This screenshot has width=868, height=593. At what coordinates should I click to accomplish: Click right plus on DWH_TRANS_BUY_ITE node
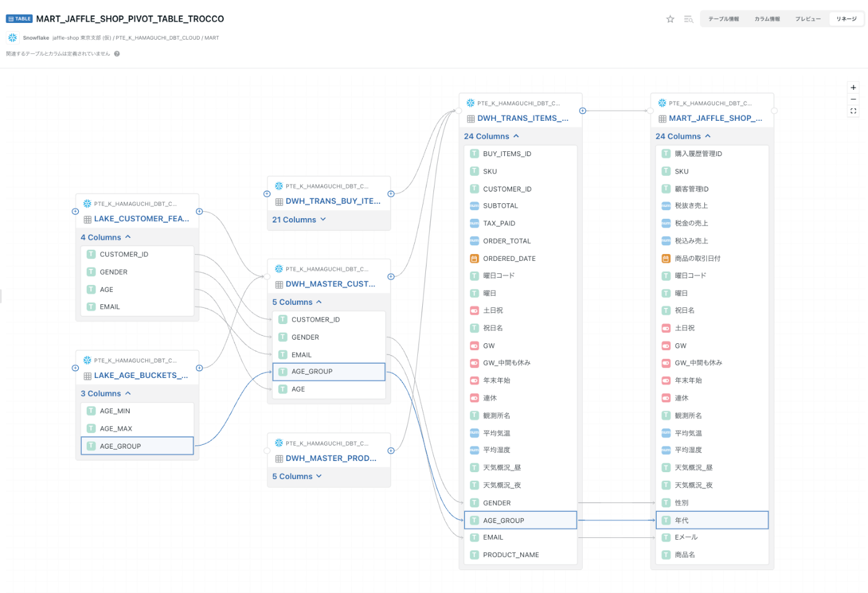click(391, 194)
